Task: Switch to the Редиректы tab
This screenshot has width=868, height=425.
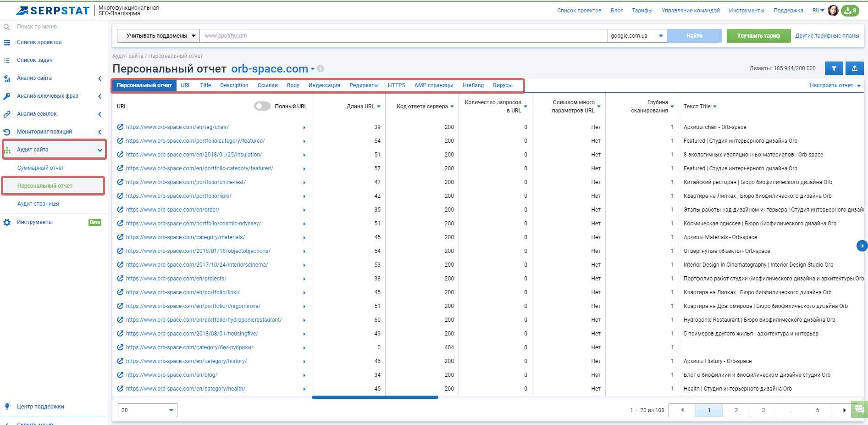Action: [364, 85]
